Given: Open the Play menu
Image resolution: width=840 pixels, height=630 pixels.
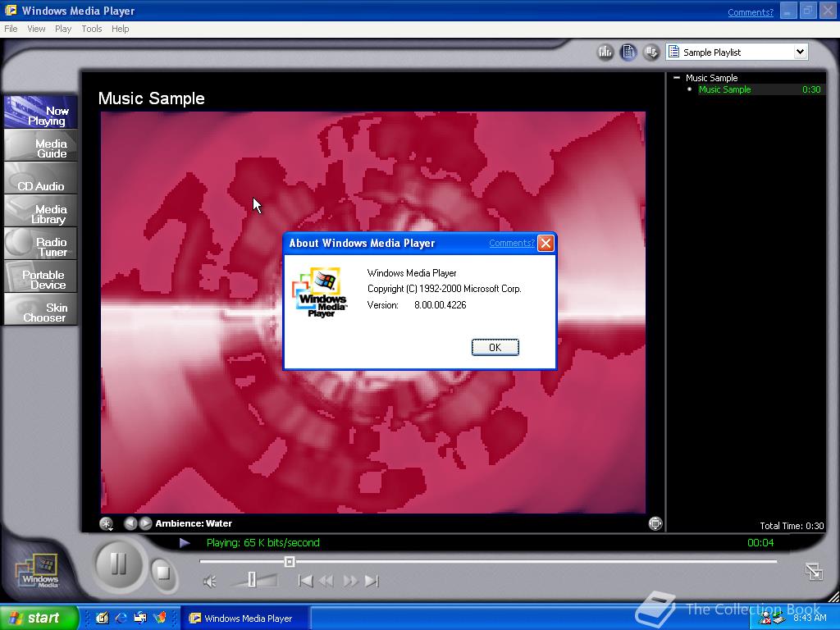Looking at the screenshot, I should (63, 29).
